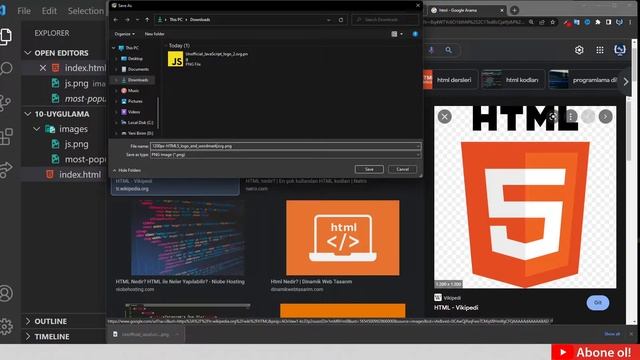Open Chrome's three-dot main menu

[630, 22]
